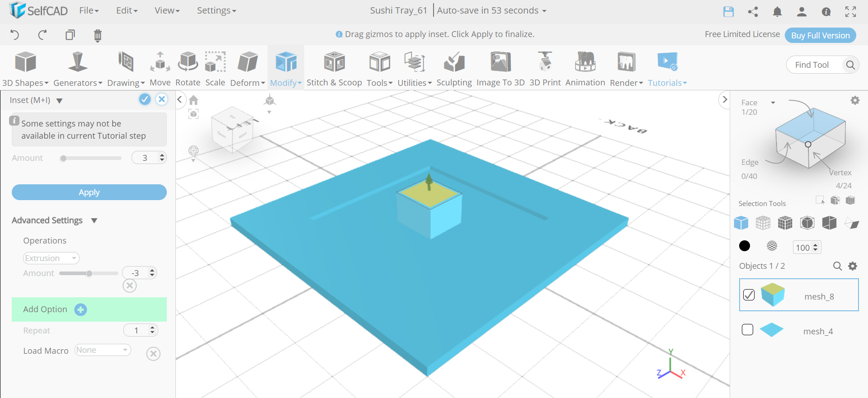The image size is (868, 398).
Task: Open Auto-save timer dropdown
Action: 491,10
